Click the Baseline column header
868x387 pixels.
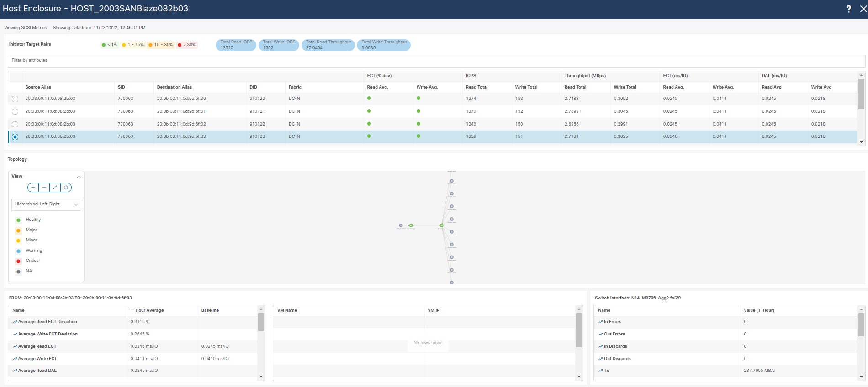210,310
